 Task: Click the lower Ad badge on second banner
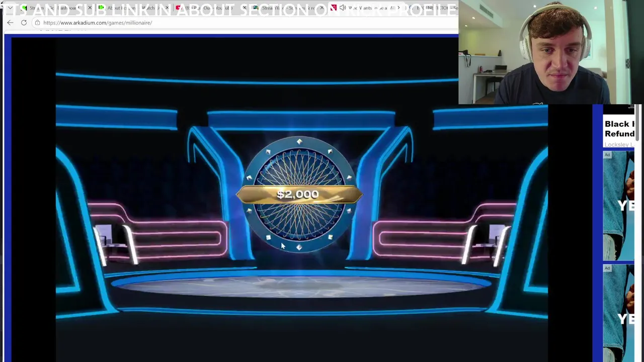pos(607,268)
